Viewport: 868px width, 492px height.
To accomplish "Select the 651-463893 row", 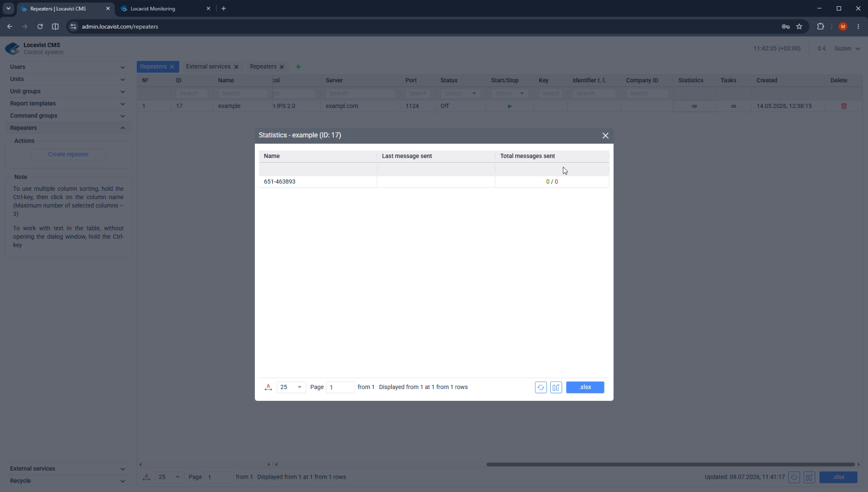I will (434, 181).
